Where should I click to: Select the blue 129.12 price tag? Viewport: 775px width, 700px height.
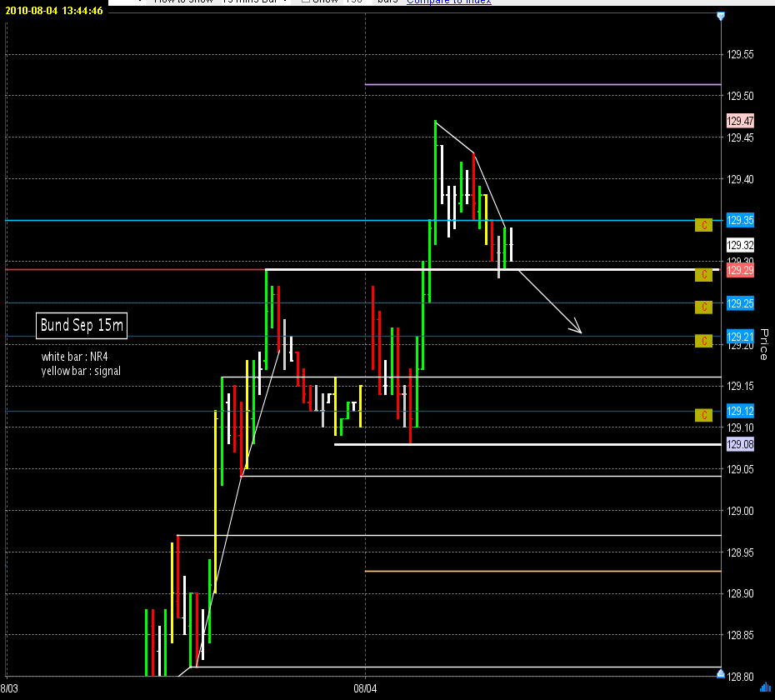pos(740,411)
